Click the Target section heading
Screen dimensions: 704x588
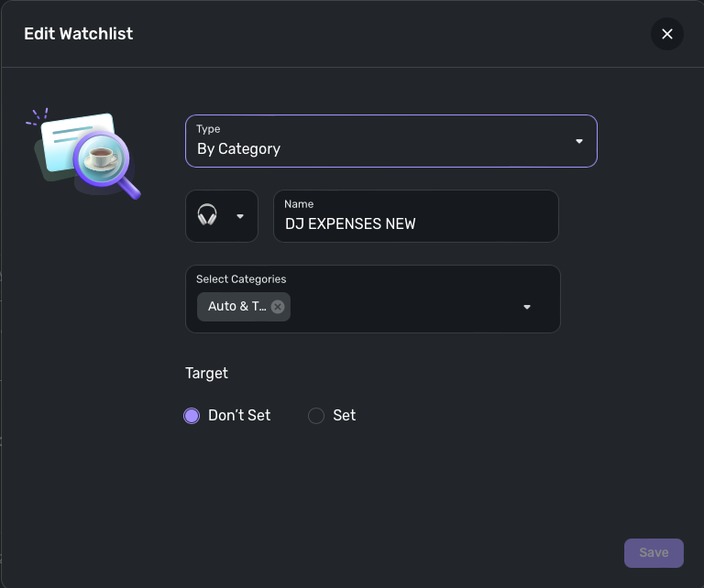click(x=206, y=373)
